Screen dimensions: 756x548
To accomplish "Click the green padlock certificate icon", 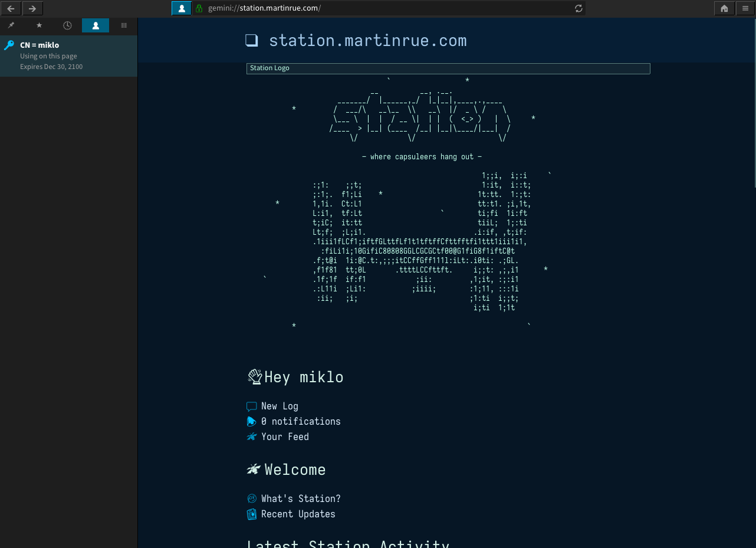I will click(199, 8).
